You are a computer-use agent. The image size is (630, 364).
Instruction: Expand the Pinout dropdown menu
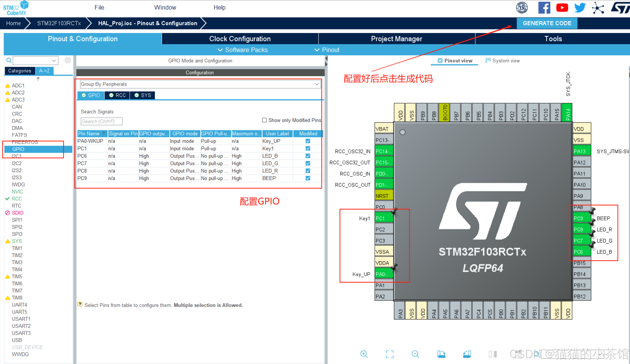pos(327,50)
